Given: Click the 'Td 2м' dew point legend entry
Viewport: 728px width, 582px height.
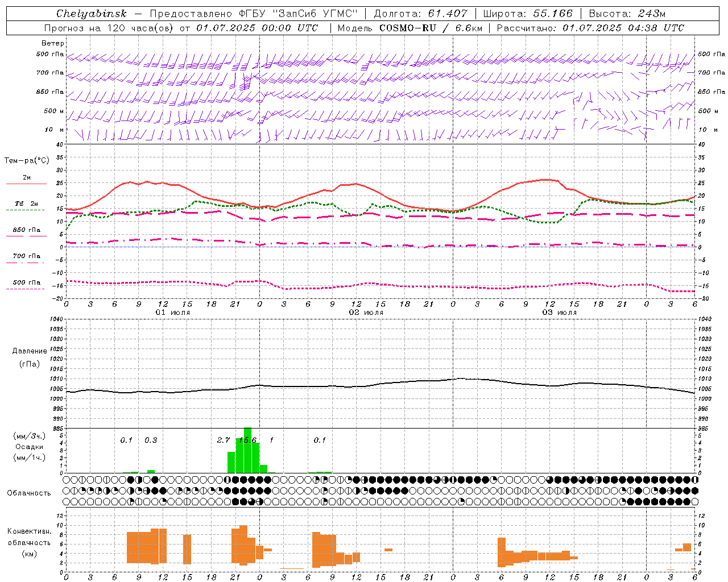Looking at the screenshot, I should tap(27, 203).
